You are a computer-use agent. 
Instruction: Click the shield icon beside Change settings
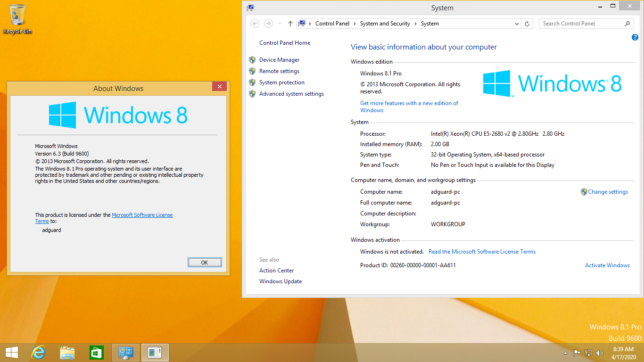(584, 192)
